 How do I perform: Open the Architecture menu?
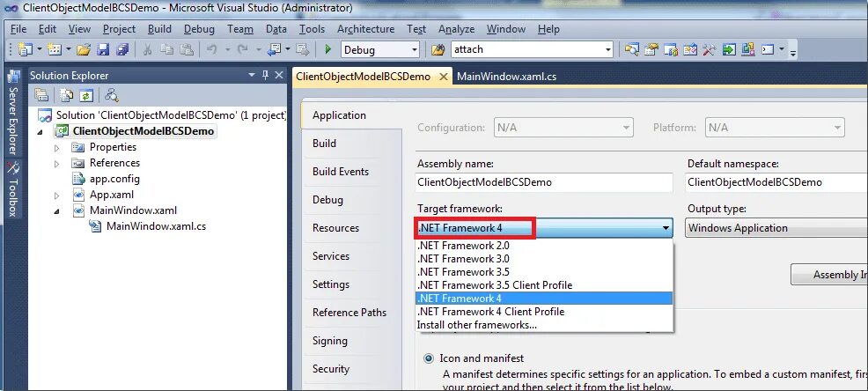click(366, 29)
